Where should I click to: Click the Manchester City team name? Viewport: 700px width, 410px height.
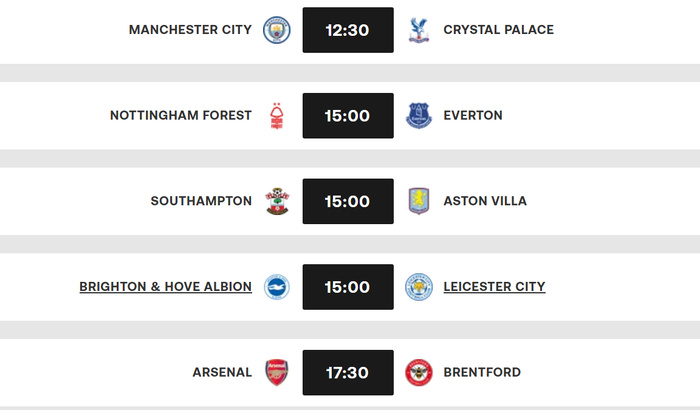click(190, 30)
